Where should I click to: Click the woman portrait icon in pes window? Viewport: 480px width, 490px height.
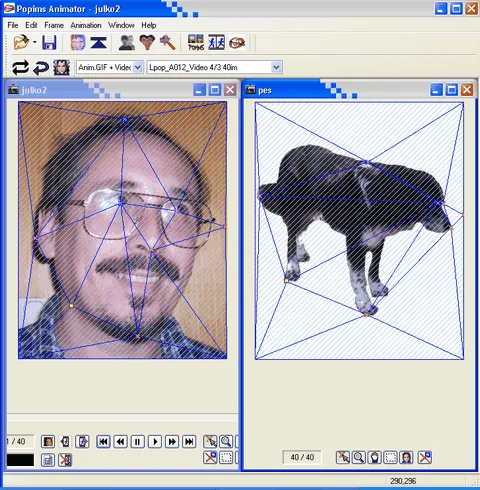(407, 458)
